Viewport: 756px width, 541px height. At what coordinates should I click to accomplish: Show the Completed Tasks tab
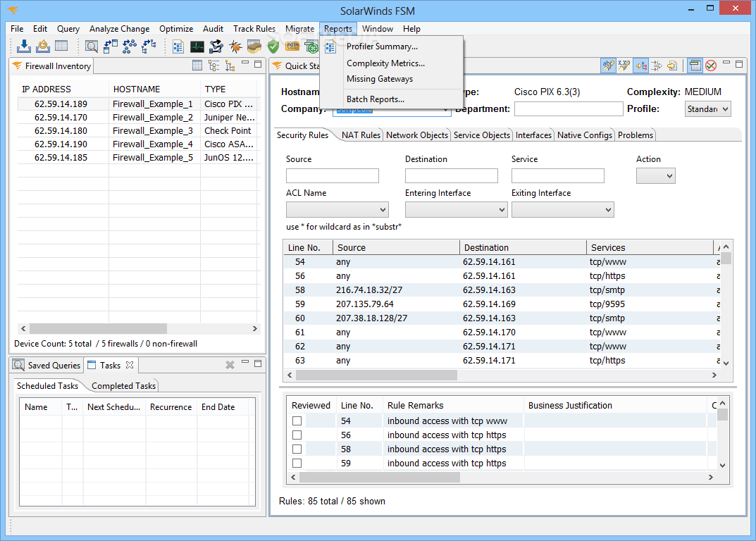[x=123, y=386]
